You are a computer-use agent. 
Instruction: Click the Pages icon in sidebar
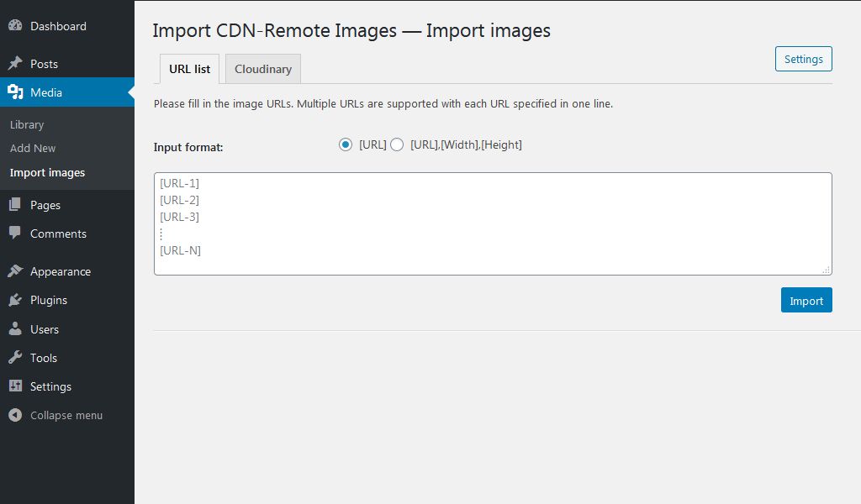(15, 205)
